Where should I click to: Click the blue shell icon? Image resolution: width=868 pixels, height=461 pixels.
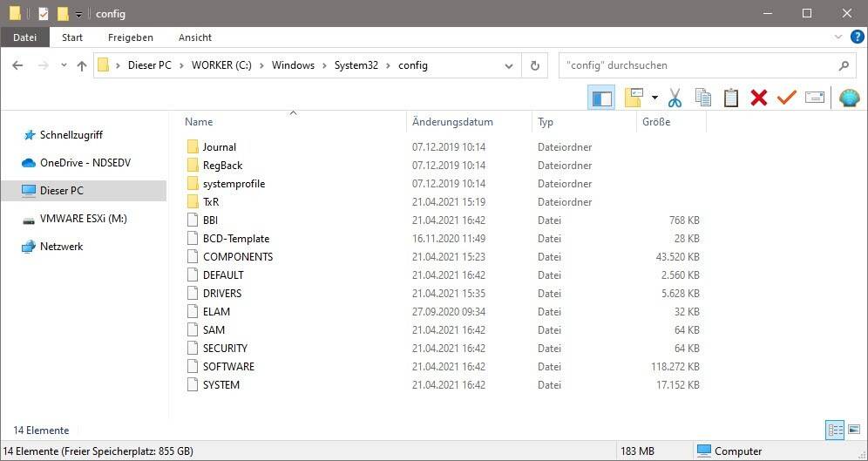click(849, 98)
